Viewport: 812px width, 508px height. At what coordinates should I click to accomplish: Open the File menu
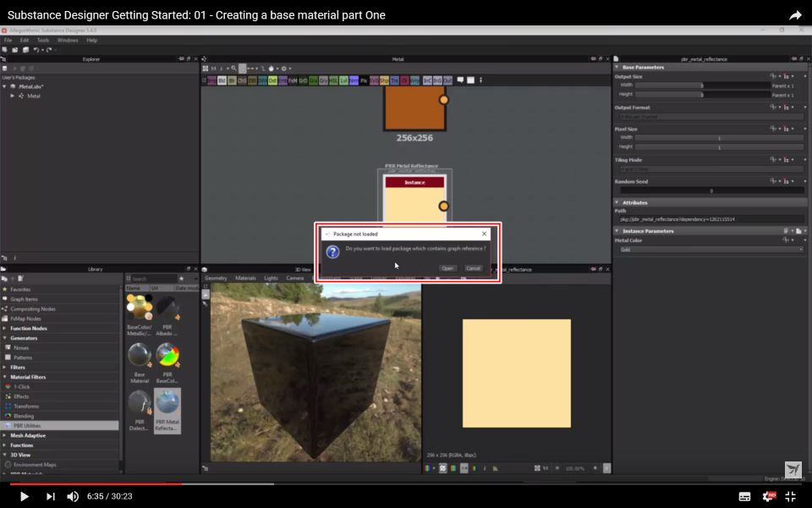tap(8, 41)
